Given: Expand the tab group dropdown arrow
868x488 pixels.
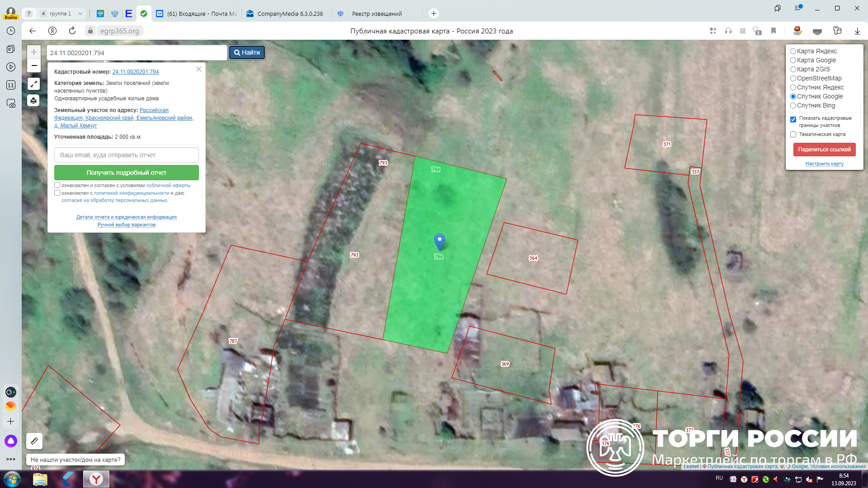Looking at the screenshot, I should click(x=80, y=14).
